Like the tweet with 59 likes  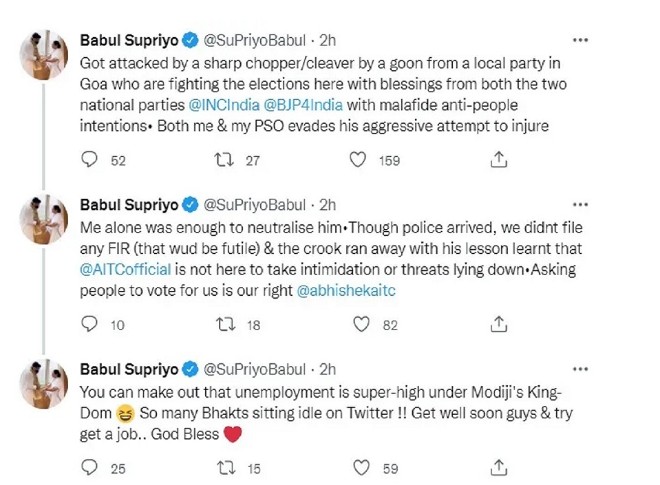357,467
